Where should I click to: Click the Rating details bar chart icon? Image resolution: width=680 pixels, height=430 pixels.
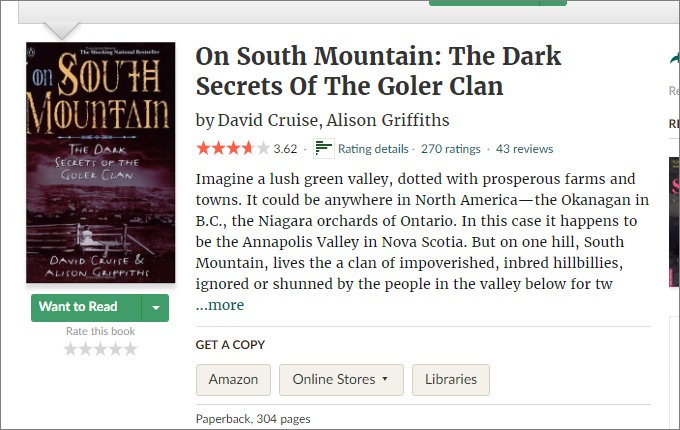click(x=324, y=149)
